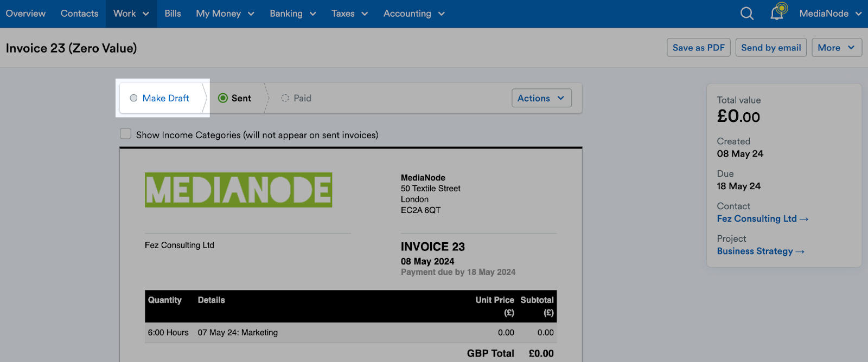Click 'Fez Consulting Ltd' on the invoice
The height and width of the screenshot is (362, 868).
(180, 245)
